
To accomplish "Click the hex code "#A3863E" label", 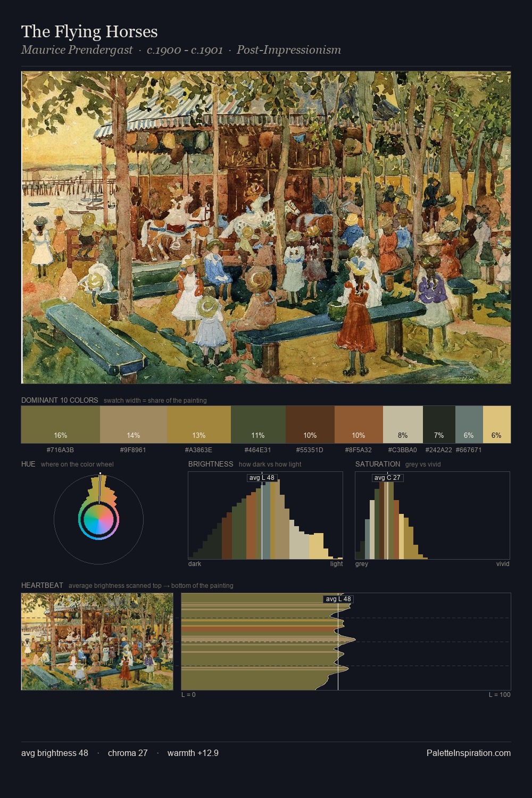I will pyautogui.click(x=198, y=450).
